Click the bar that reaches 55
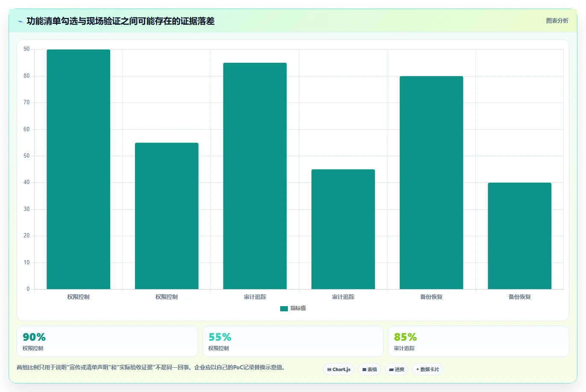This screenshot has height=392, width=586. [x=167, y=216]
